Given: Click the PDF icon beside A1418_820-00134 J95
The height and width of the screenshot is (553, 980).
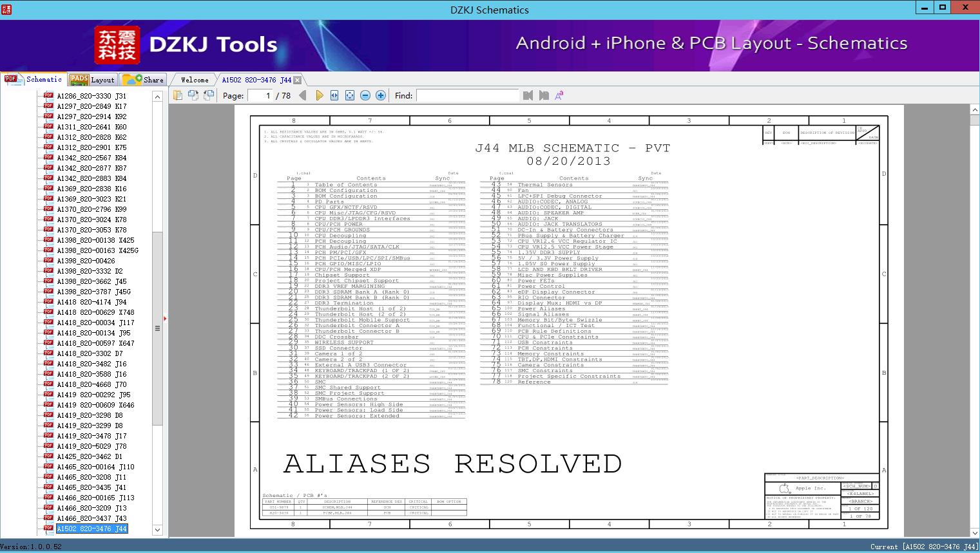Looking at the screenshot, I should coord(48,332).
